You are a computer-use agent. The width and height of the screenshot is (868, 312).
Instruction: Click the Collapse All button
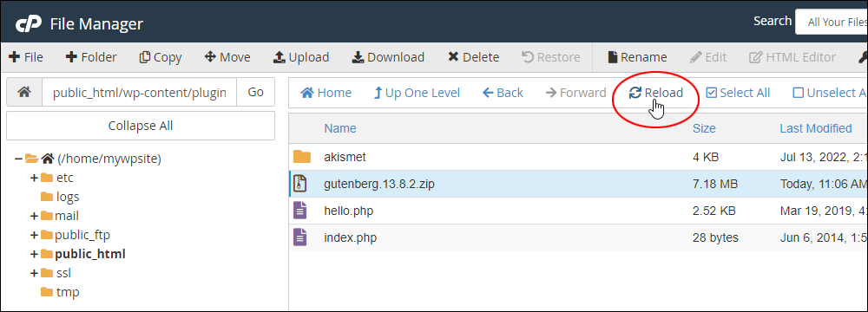141,126
